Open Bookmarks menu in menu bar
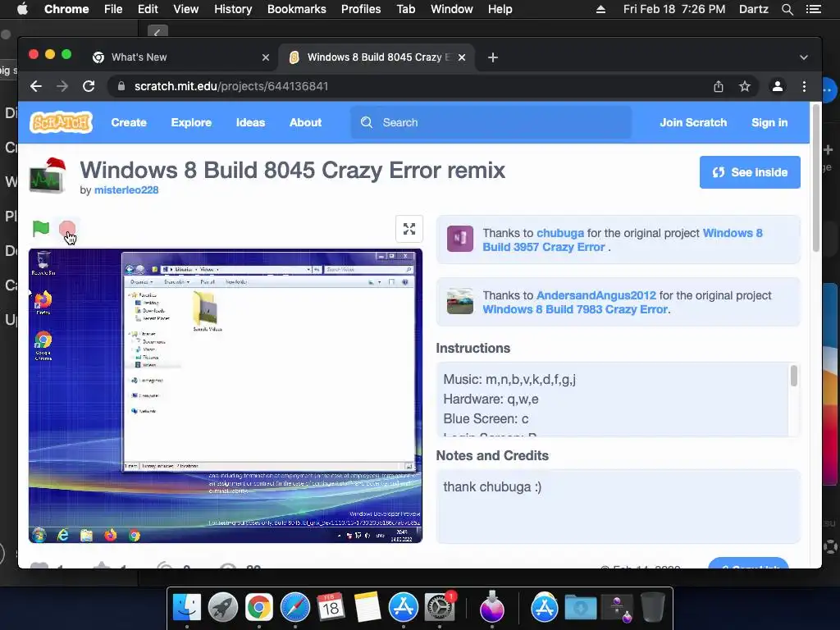The height and width of the screenshot is (630, 840). pos(297,9)
